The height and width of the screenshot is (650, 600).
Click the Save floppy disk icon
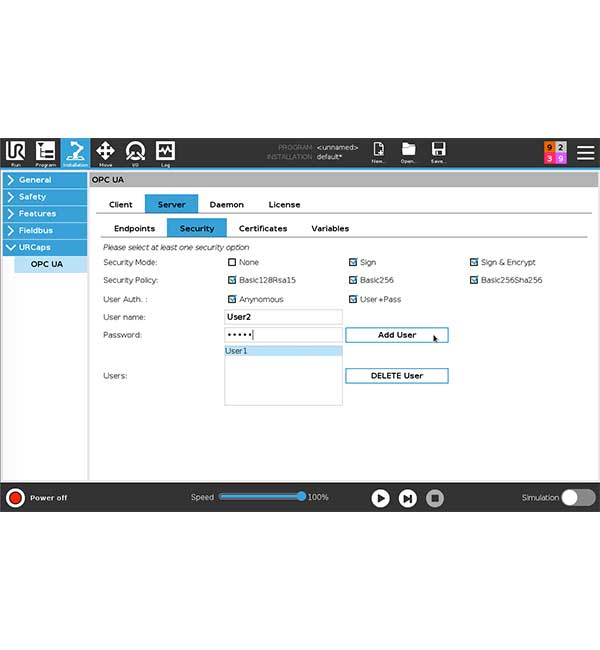click(x=438, y=152)
